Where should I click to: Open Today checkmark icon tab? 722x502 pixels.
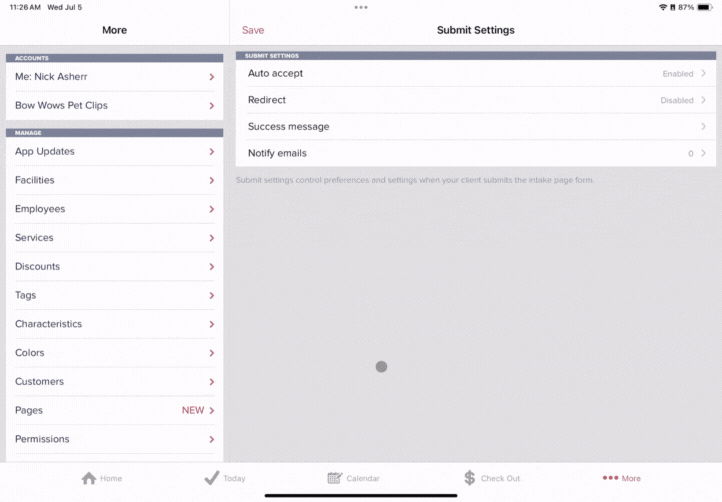[x=211, y=478]
